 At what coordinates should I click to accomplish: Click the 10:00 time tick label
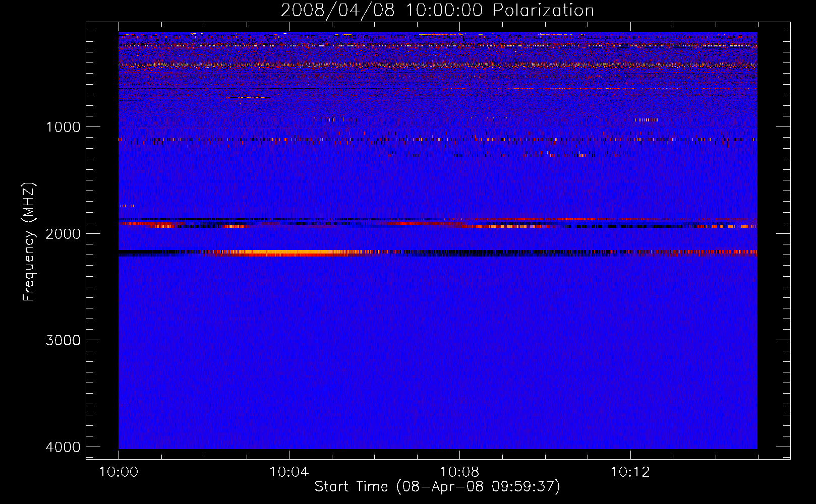pyautogui.click(x=119, y=472)
